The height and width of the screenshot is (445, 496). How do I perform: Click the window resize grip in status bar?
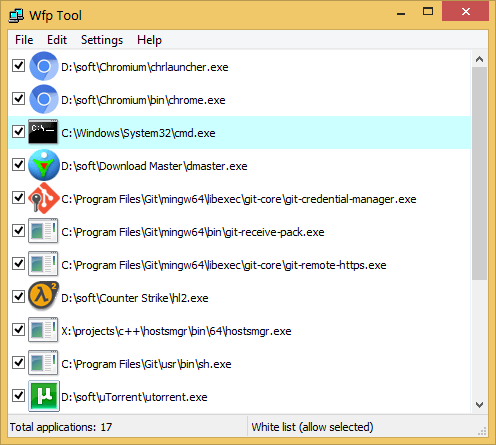(x=482, y=431)
